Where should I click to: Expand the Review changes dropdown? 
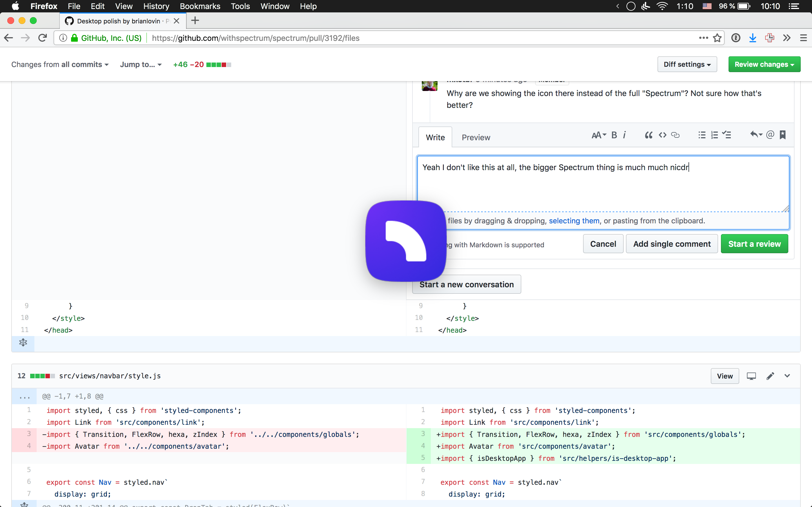pos(764,64)
